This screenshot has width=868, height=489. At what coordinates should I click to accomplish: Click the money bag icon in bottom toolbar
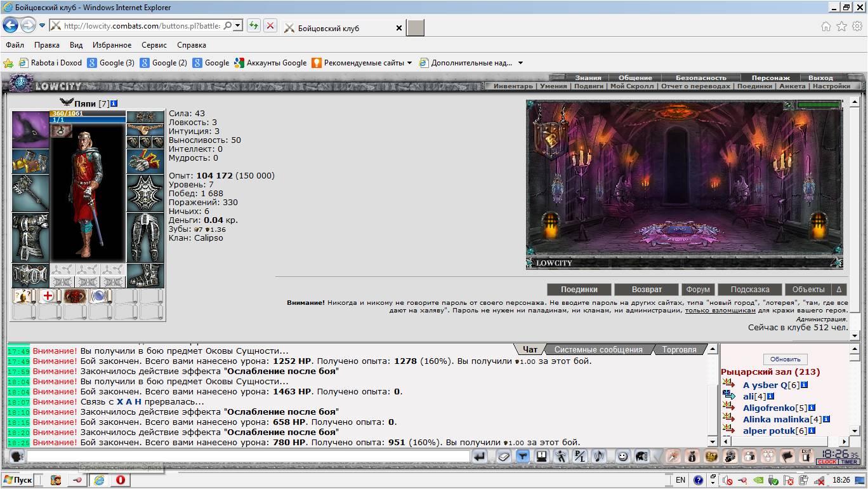[x=692, y=456]
